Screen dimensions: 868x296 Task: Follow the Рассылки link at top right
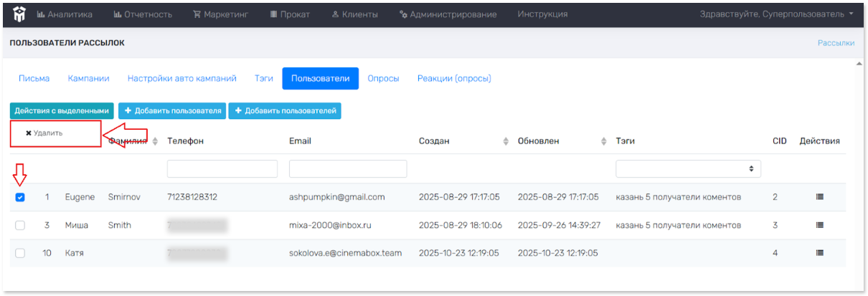coord(836,43)
